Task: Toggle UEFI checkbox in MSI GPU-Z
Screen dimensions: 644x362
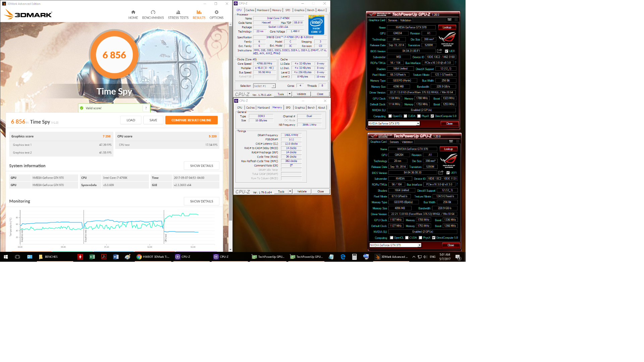Action: [x=446, y=51]
